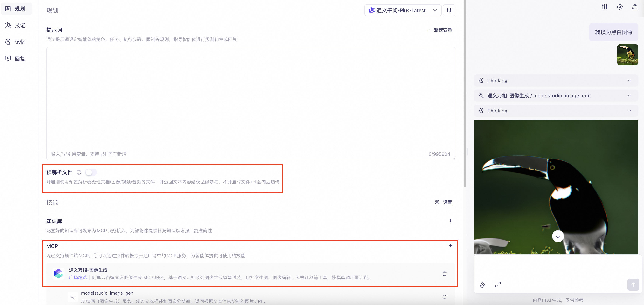Image resolution: width=644 pixels, height=305 pixels.
Task: Expand the first Thinking section
Action: [556, 81]
